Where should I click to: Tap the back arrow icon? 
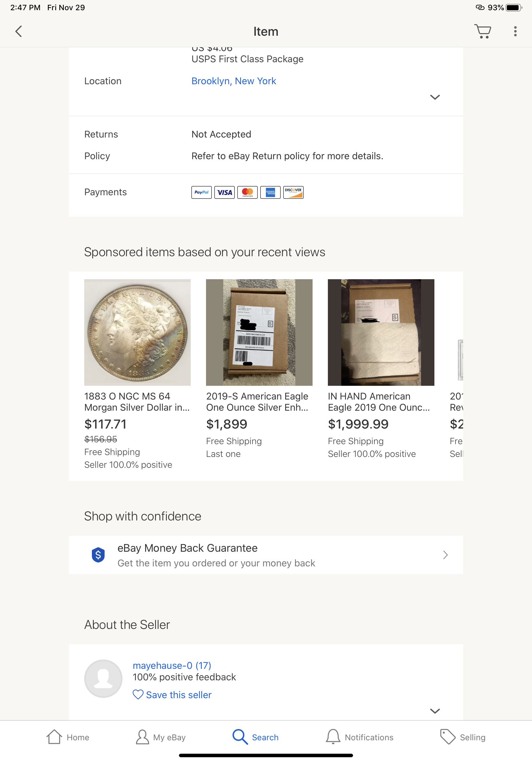[18, 32]
